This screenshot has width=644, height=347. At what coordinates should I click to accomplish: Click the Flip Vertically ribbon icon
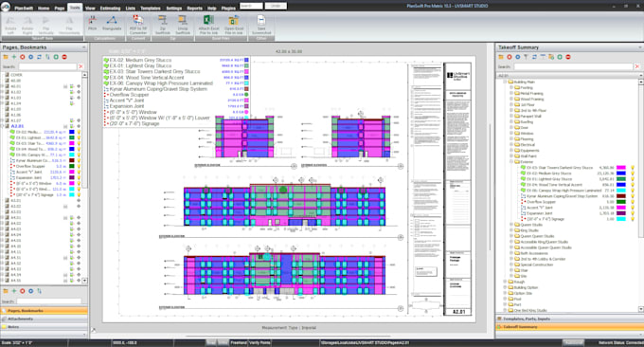[46, 21]
